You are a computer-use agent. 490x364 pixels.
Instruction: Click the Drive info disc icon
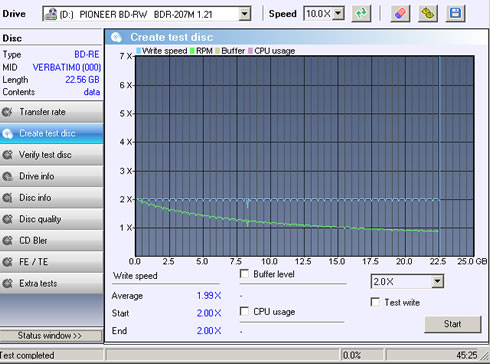click(7, 176)
